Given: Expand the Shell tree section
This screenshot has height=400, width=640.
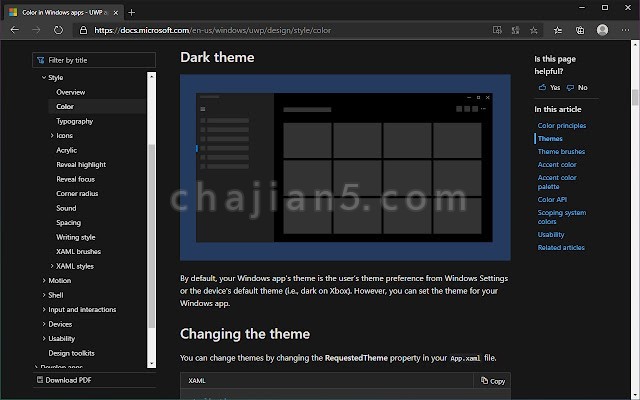Looking at the screenshot, I should click(x=44, y=295).
